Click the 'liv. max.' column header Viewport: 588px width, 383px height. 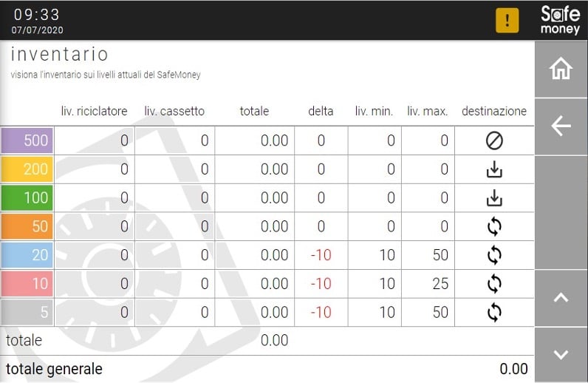click(428, 111)
